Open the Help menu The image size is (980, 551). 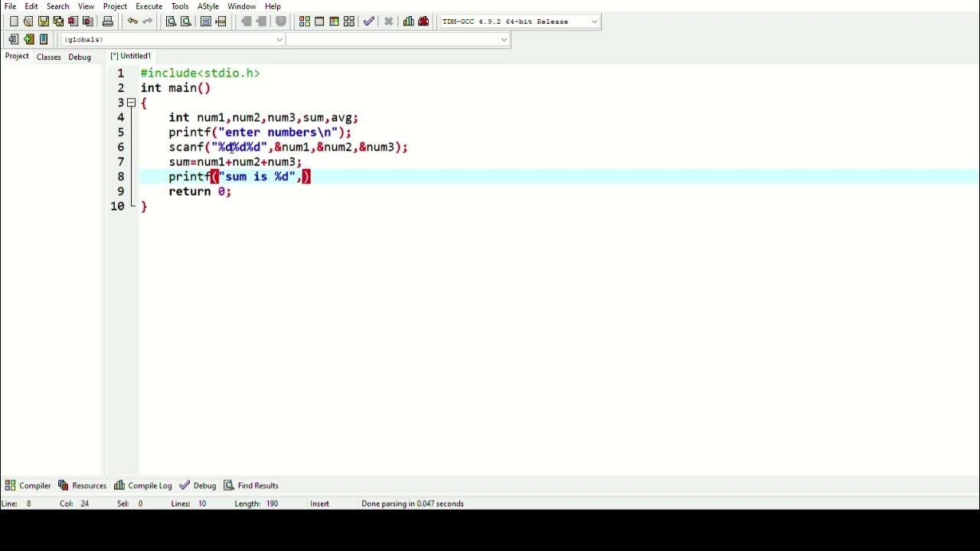273,6
